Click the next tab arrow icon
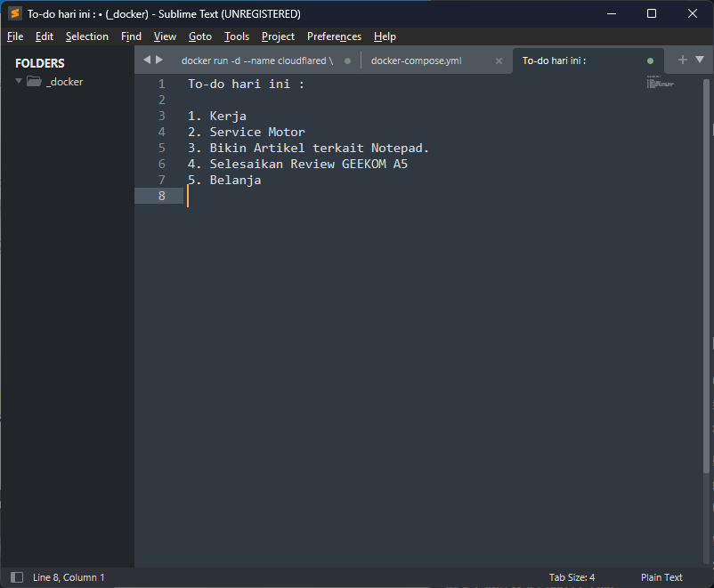Image resolution: width=714 pixels, height=588 pixels. click(x=159, y=60)
